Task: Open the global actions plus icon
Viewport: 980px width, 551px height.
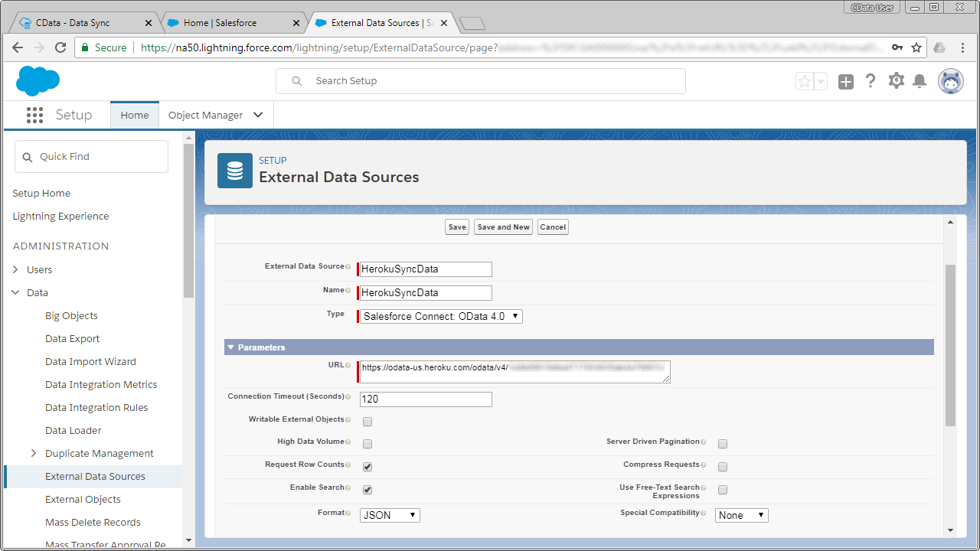Action: coord(845,82)
